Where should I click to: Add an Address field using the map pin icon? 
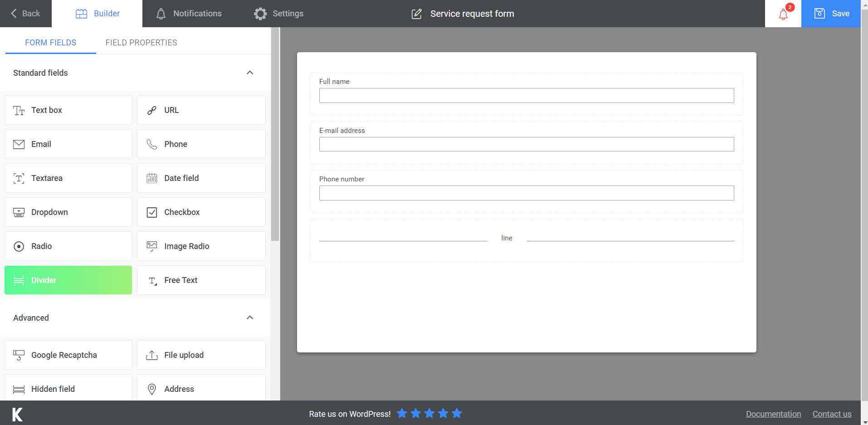pyautogui.click(x=201, y=389)
